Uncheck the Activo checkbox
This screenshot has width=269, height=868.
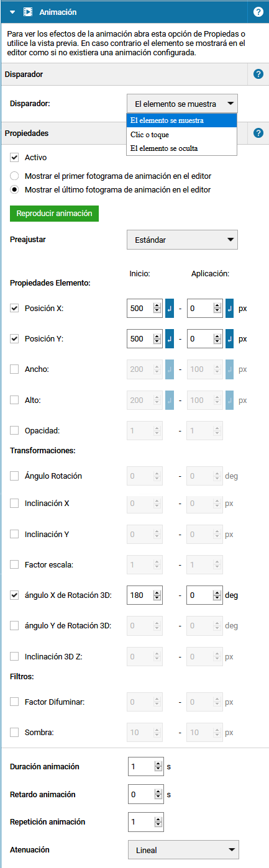[x=14, y=158]
